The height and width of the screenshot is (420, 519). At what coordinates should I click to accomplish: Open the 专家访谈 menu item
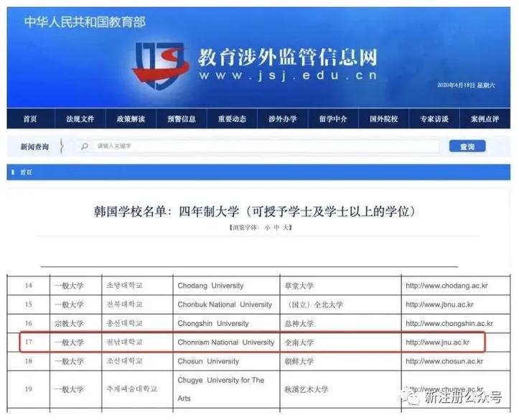[434, 118]
